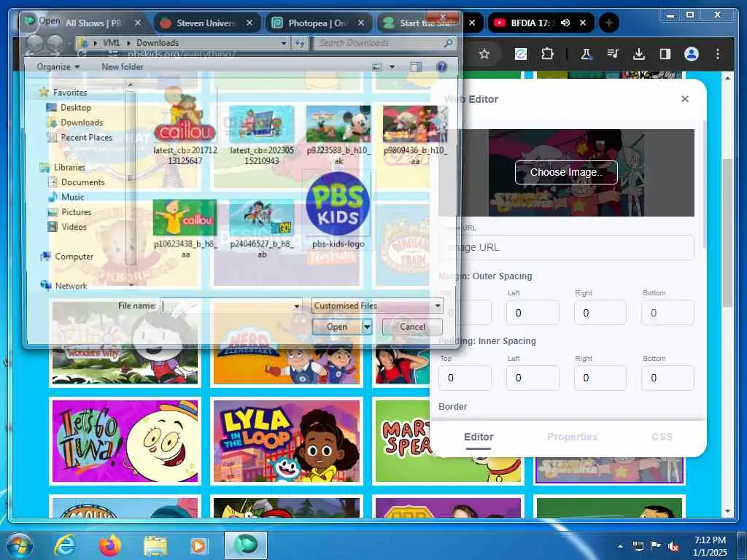Open help in the file dialog
747x560 pixels.
click(x=441, y=66)
